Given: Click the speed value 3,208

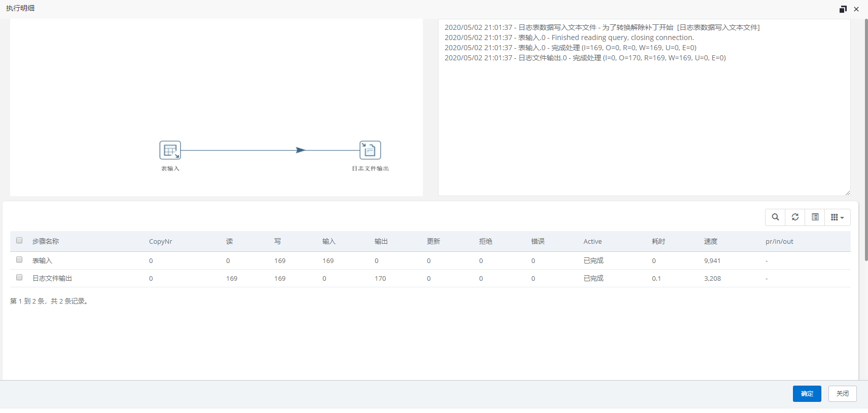Looking at the screenshot, I should pyautogui.click(x=712, y=278).
